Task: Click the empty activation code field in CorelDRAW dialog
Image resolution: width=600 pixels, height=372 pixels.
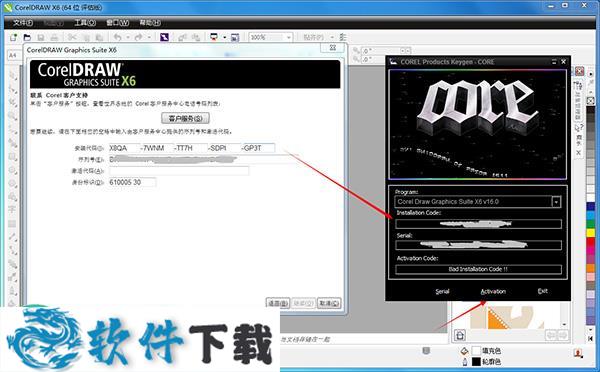Action: tap(179, 171)
